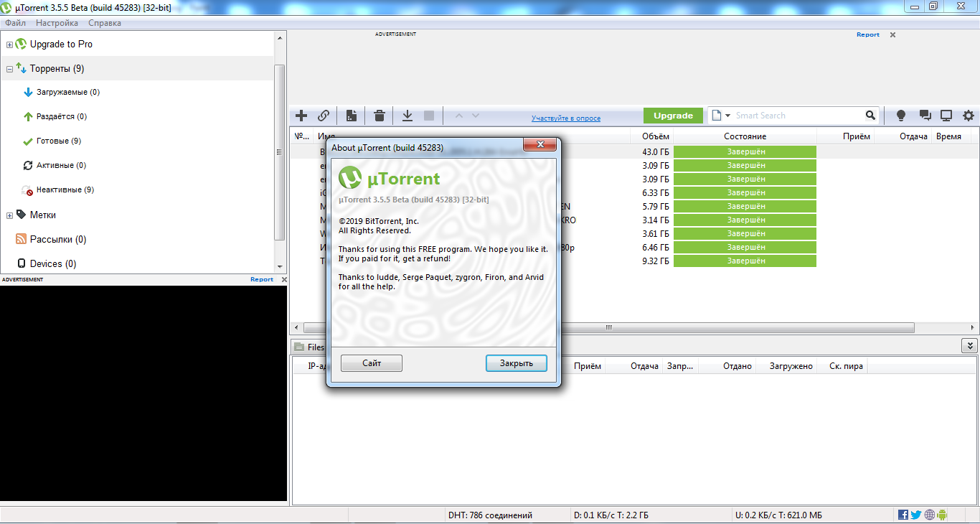Click the Start download arrow icon
980x524 pixels.
[x=407, y=116]
